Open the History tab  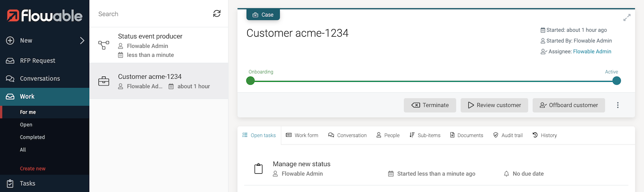(x=544, y=135)
